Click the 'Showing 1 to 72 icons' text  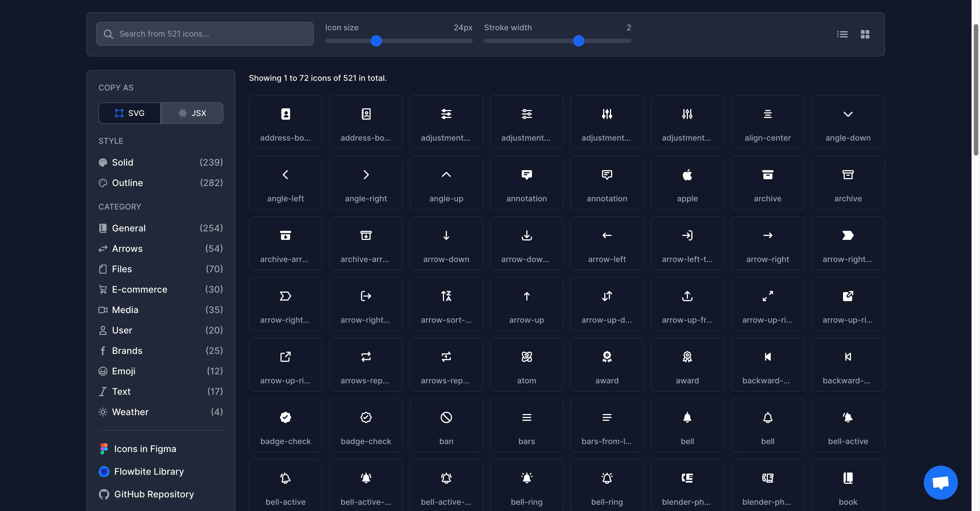point(318,78)
